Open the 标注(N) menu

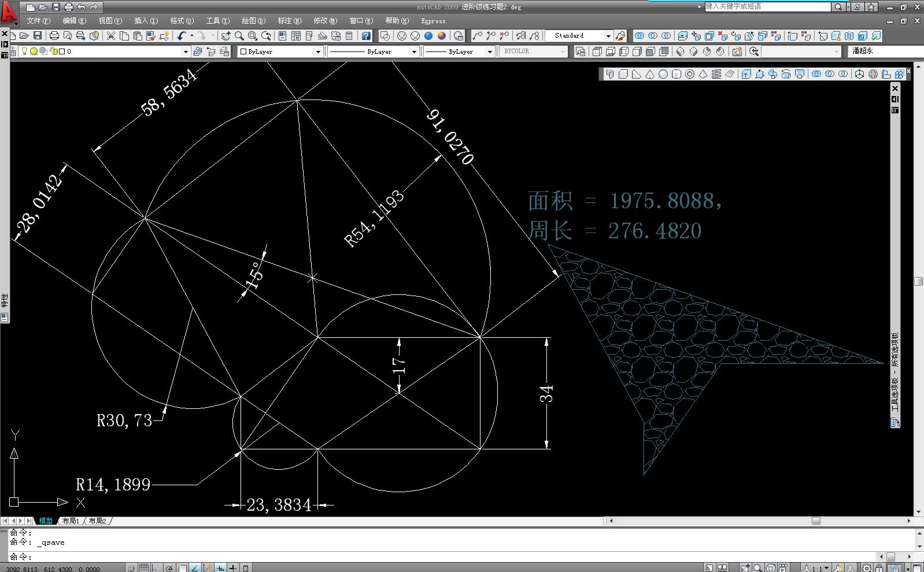[289, 21]
